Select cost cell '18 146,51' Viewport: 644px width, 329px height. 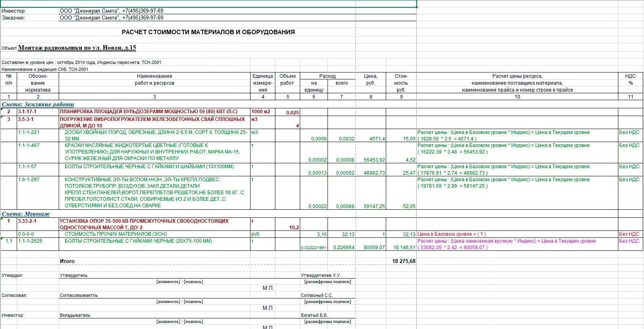[401, 244]
